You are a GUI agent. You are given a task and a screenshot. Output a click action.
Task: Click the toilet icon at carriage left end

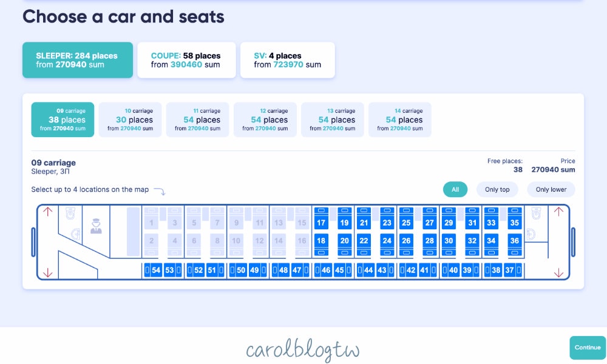[70, 213]
